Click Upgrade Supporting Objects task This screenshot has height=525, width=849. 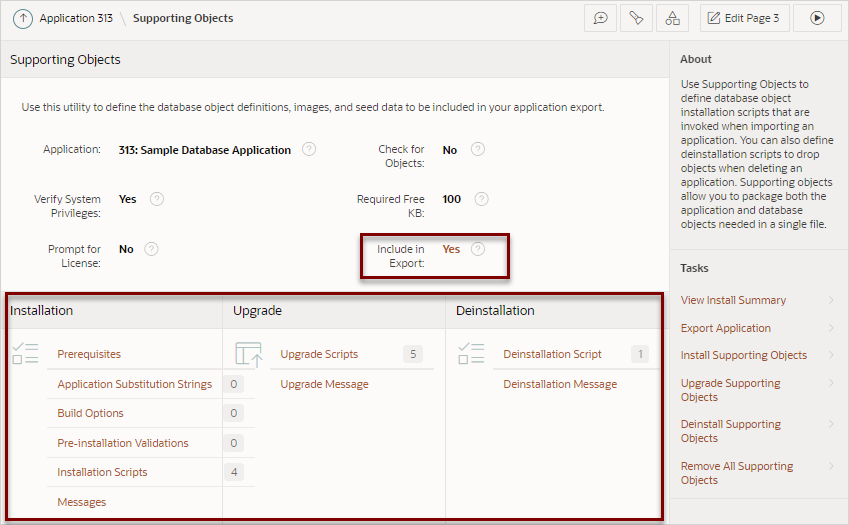730,390
